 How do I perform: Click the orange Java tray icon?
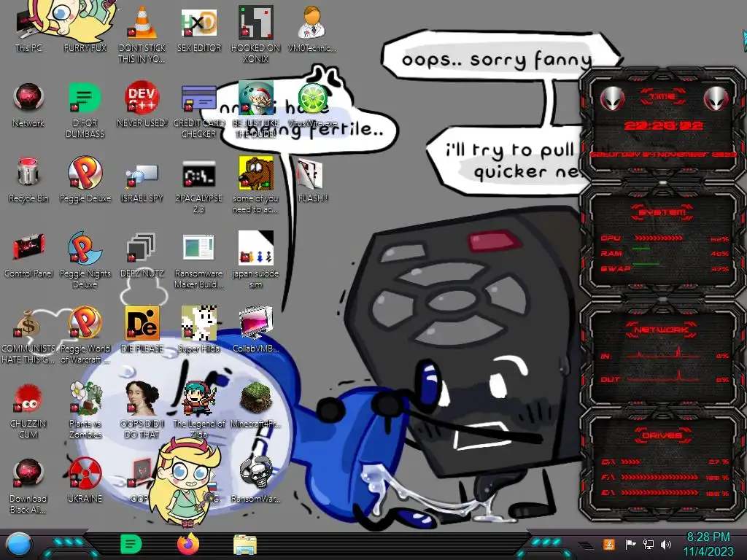[x=608, y=544]
